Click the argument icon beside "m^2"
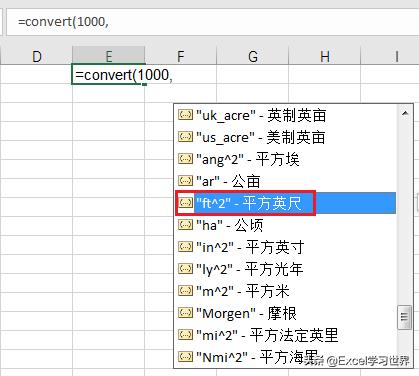419x376 pixels. pyautogui.click(x=185, y=291)
